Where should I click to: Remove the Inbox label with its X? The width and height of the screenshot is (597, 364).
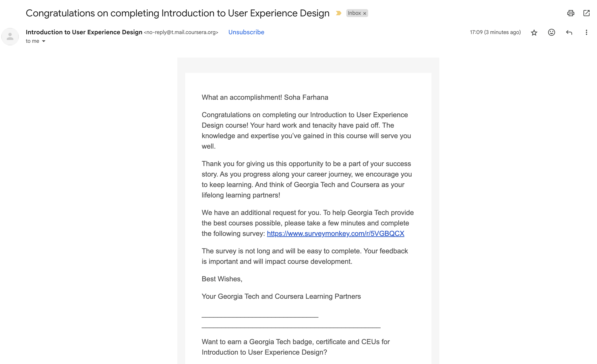click(x=365, y=14)
